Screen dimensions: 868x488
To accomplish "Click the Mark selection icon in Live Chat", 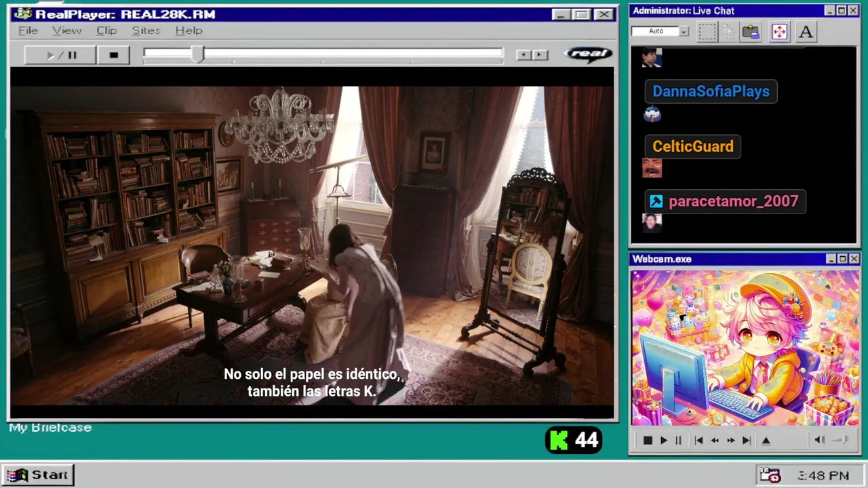I will point(707,31).
